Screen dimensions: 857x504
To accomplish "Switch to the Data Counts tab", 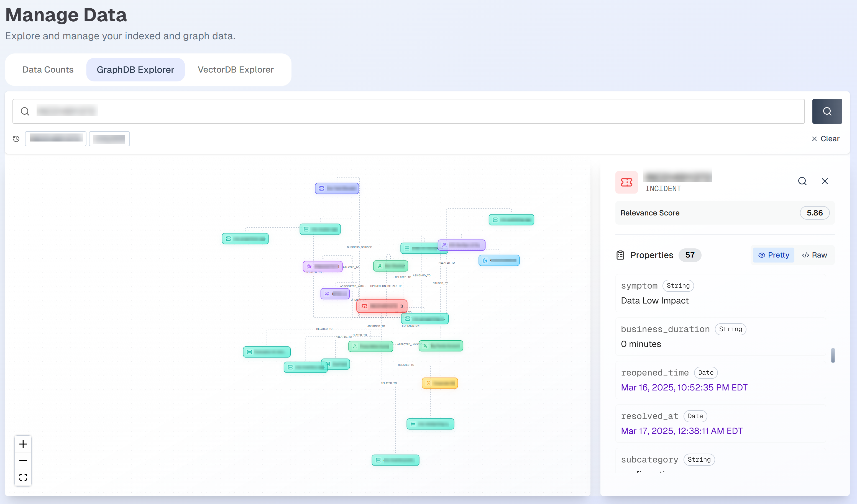I will tap(48, 69).
